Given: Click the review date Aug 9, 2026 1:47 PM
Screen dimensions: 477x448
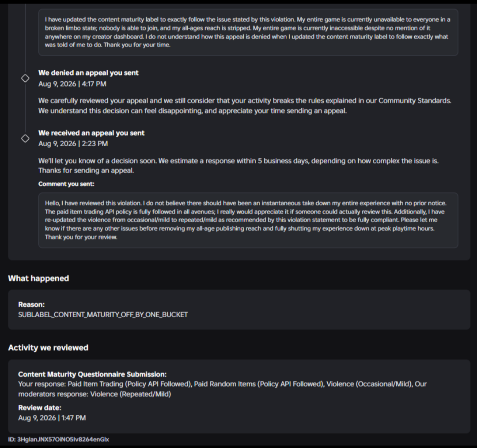Looking at the screenshot, I should (52, 418).
